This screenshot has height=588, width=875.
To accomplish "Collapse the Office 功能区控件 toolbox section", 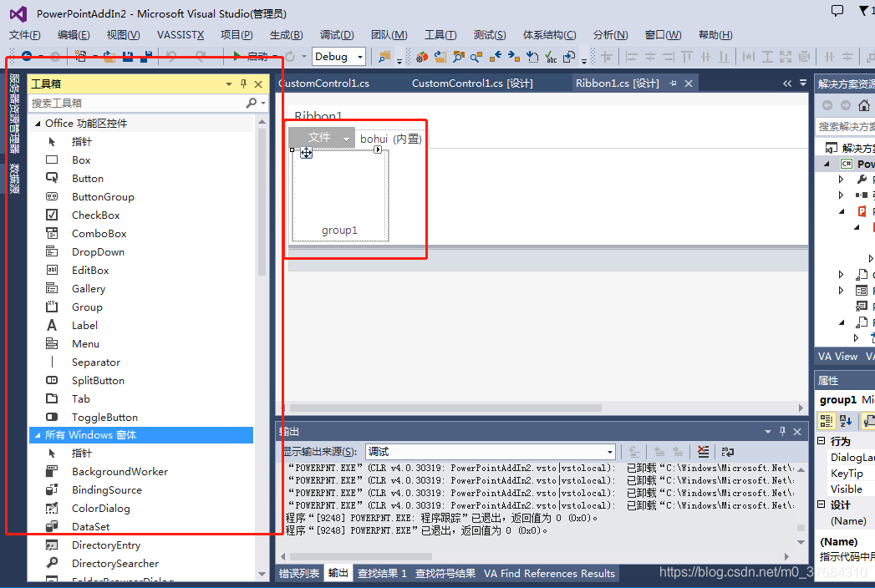I will point(38,124).
